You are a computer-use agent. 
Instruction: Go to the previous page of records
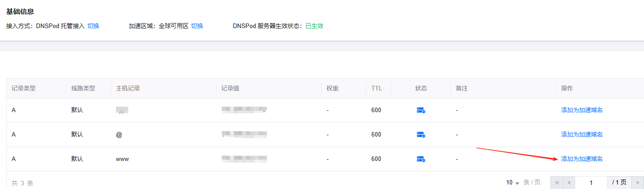tap(569, 183)
